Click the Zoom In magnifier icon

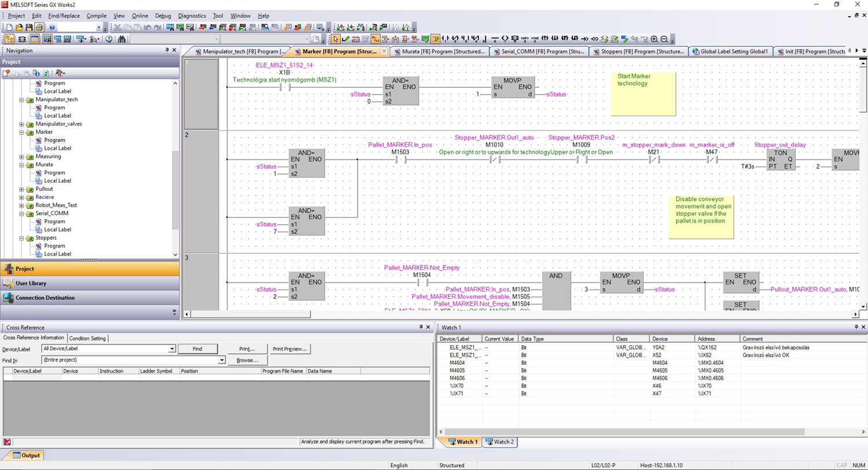(x=654, y=39)
